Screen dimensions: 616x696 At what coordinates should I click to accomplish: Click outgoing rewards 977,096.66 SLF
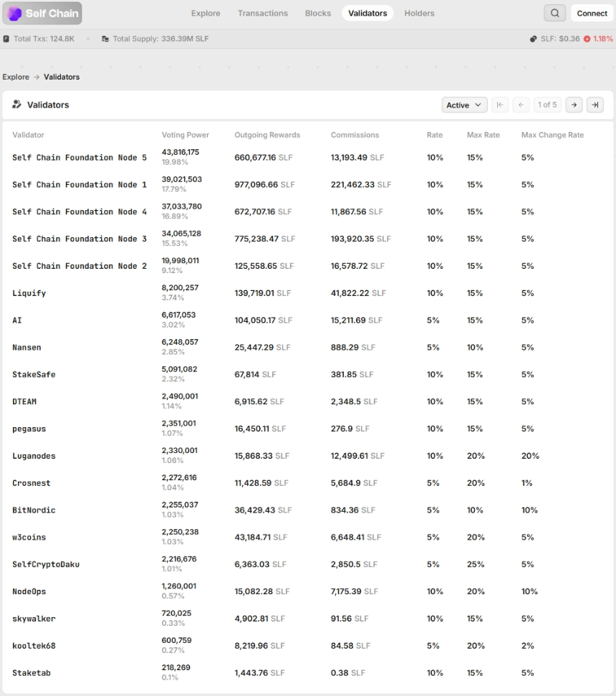click(265, 185)
